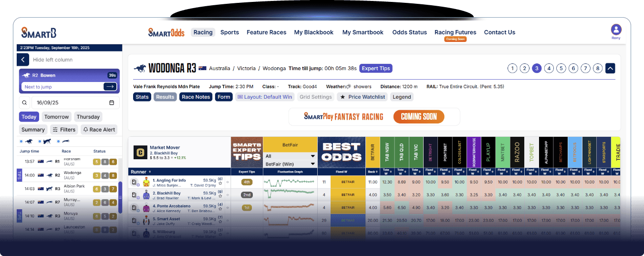Open the calendar icon in date field

(x=112, y=102)
